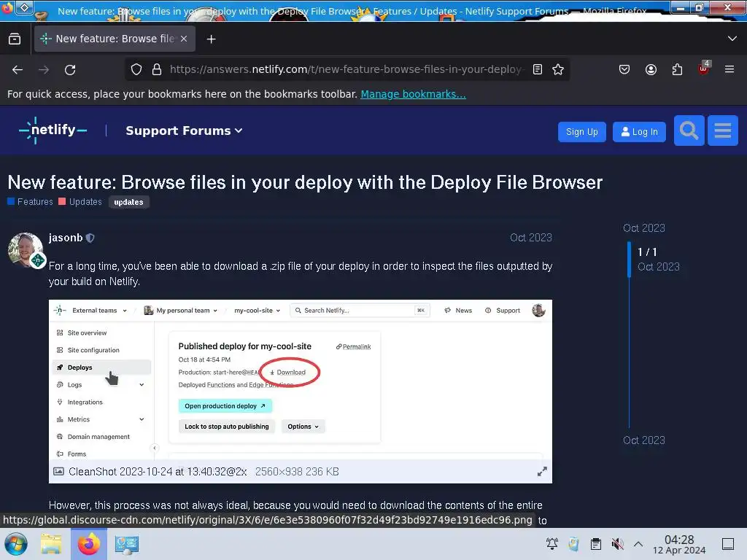The image size is (747, 560).
Task: Click the netlify URL address field
Action: tap(347, 69)
